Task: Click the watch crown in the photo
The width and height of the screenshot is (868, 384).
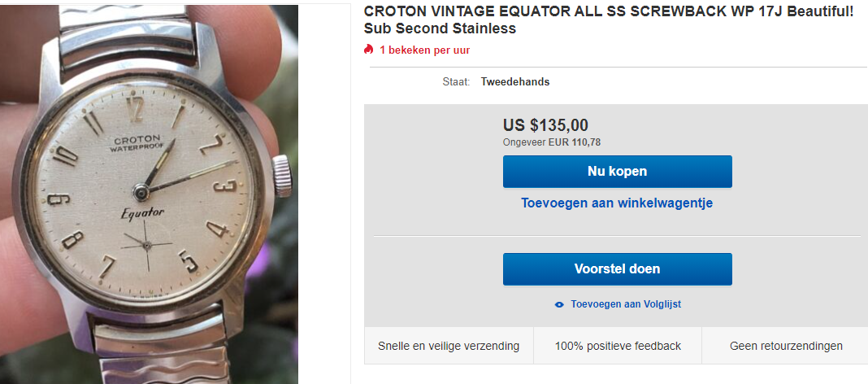Action: point(282,176)
